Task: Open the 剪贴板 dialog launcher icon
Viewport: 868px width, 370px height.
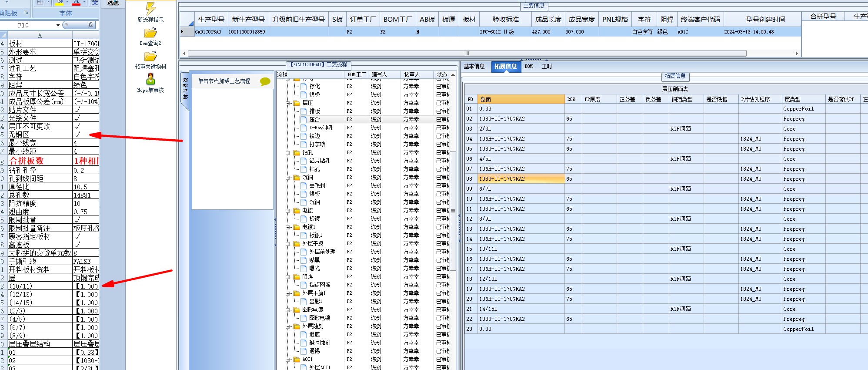Action: pos(26,13)
